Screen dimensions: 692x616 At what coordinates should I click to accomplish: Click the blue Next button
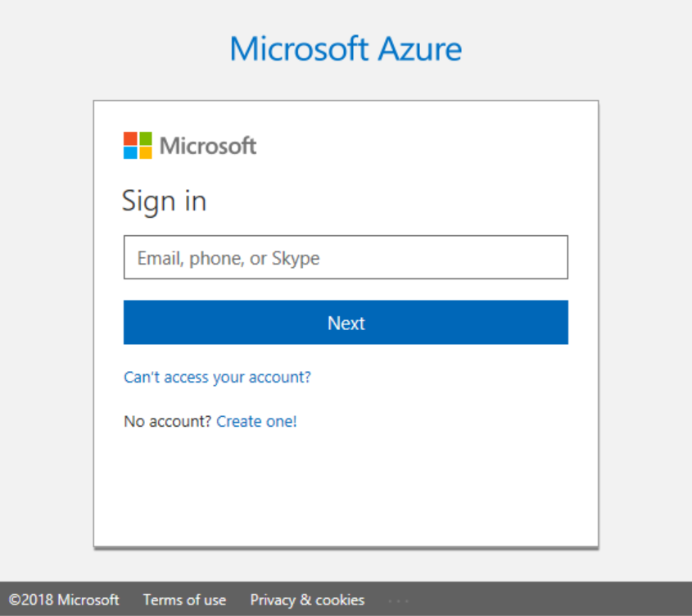(x=346, y=323)
